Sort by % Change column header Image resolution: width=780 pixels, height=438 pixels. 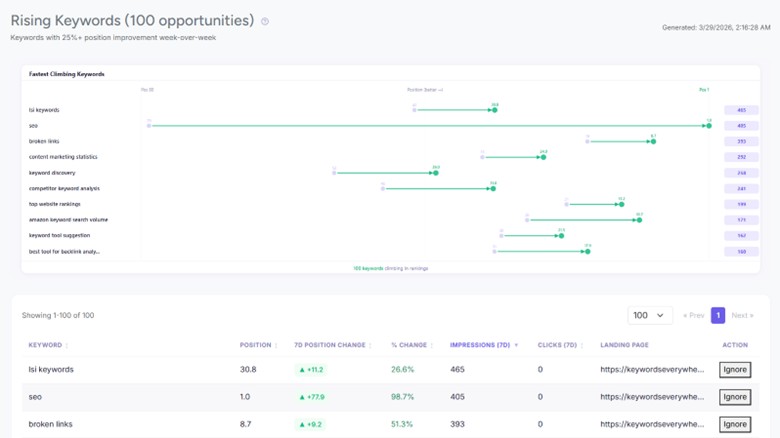(411, 345)
